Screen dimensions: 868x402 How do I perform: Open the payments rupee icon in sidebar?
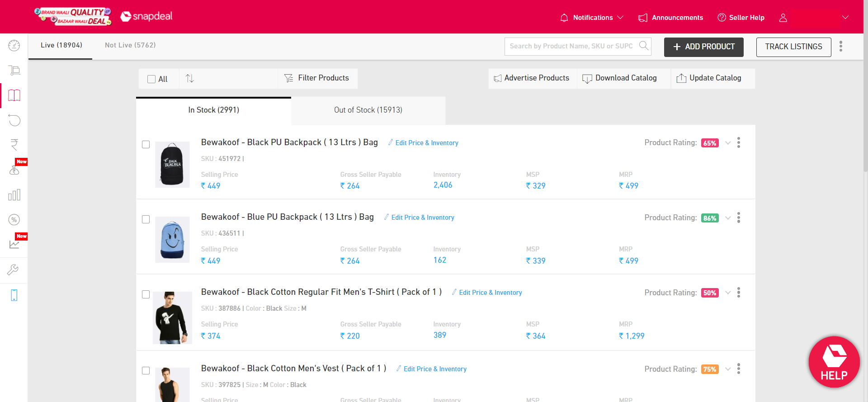coord(14,145)
